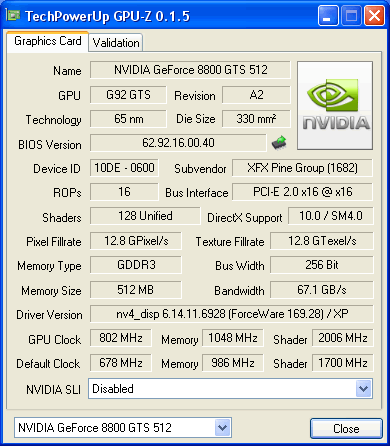Click the disabled maximize button
390x446 pixels.
point(351,15)
